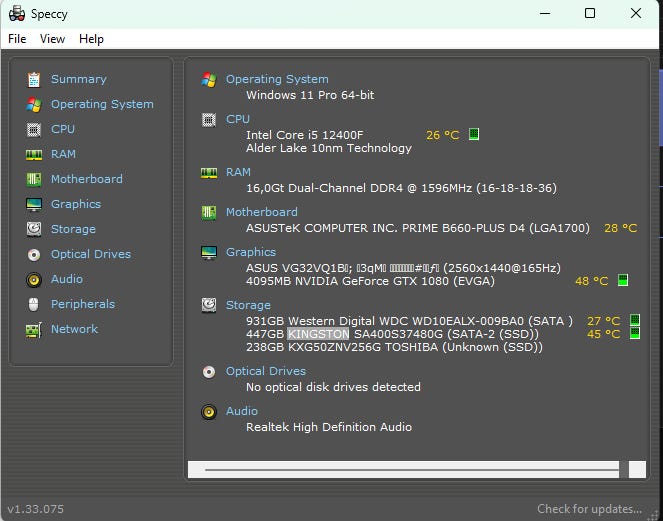Maximize the Speccy window
The width and height of the screenshot is (663, 521).
point(590,14)
